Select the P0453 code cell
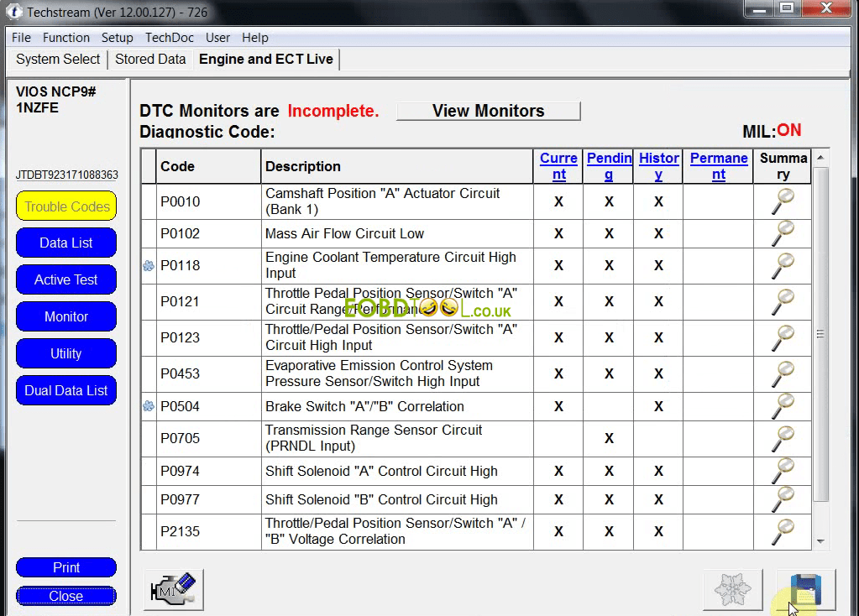This screenshot has height=616, width=859. (209, 374)
